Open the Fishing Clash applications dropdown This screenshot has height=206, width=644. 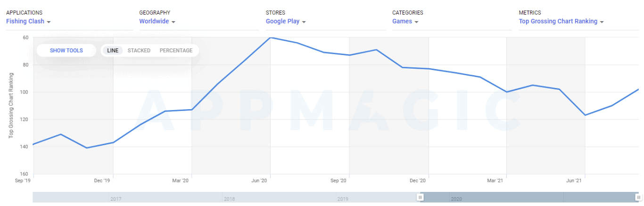[25, 21]
